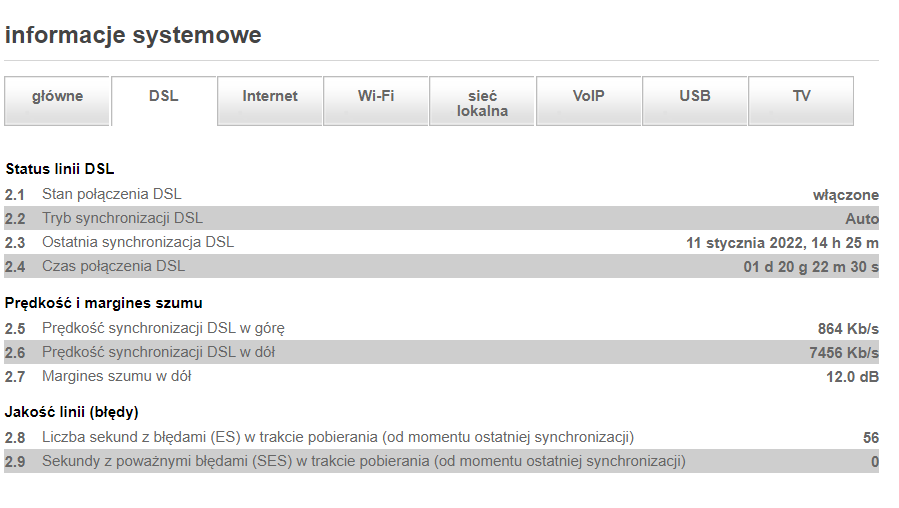
Task: Open the Wi-Fi tab
Action: pyautogui.click(x=376, y=97)
